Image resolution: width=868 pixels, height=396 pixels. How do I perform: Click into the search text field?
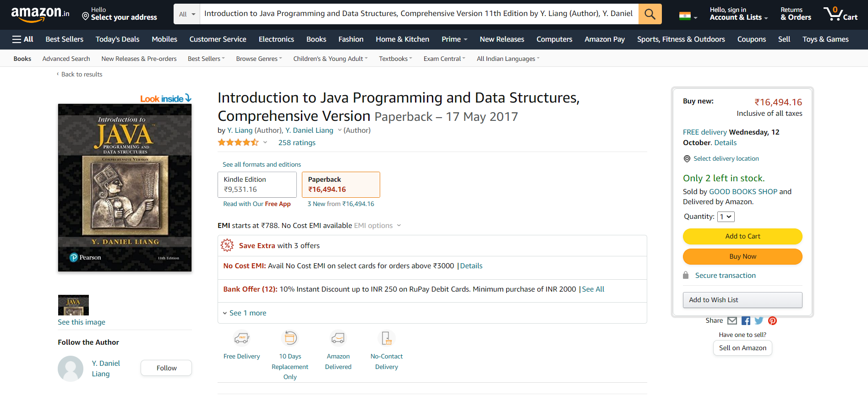[x=419, y=14]
